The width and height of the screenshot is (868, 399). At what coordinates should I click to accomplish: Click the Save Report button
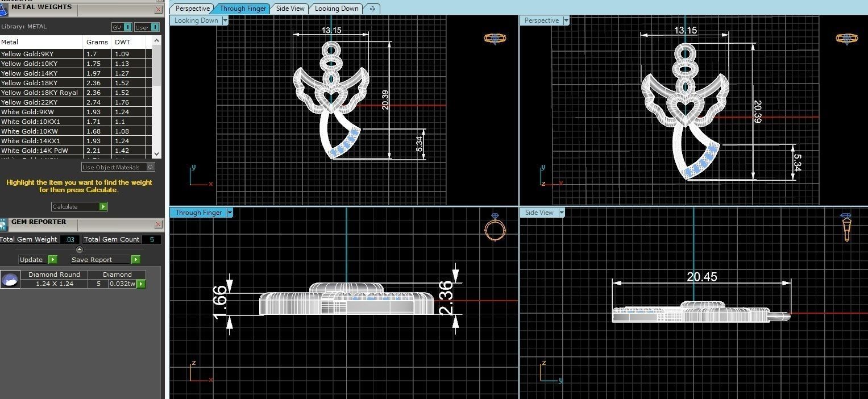click(105, 260)
